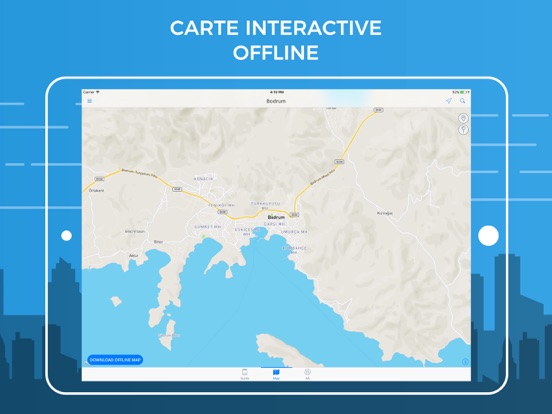Viewport: 552px width, 414px height.
Task: Open the hamburger menu icon
Action: (x=90, y=101)
